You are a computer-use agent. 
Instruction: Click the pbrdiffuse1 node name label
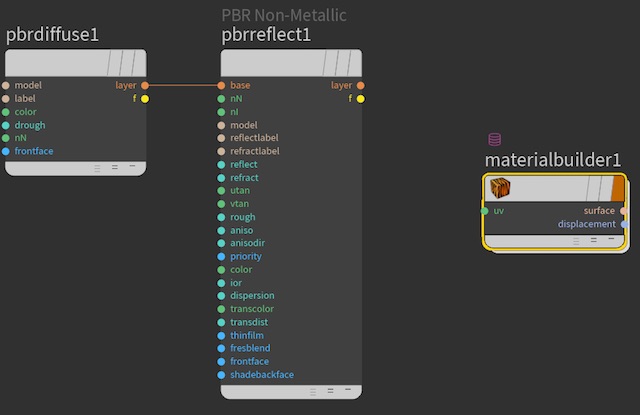click(52, 35)
